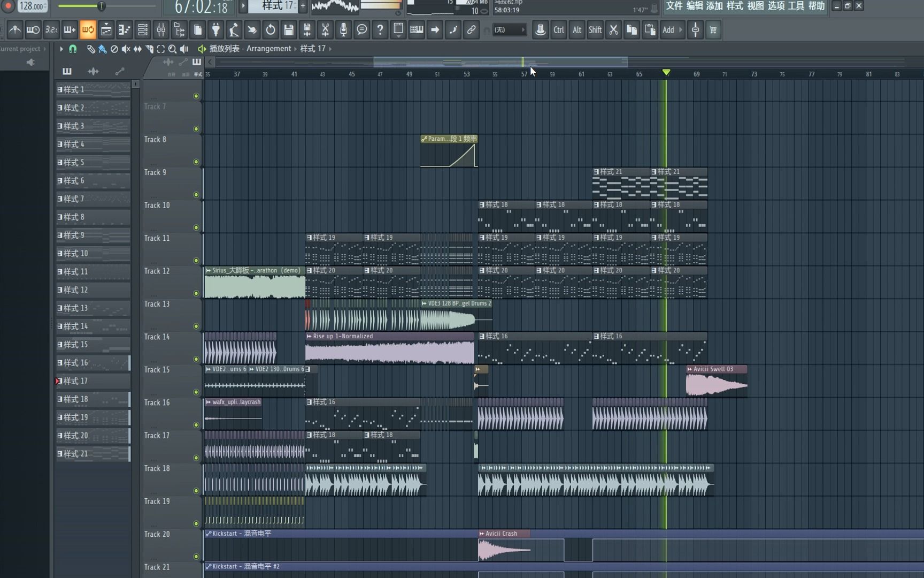Image resolution: width=924 pixels, height=578 pixels.
Task: Click the save new version icon
Action: point(307,30)
